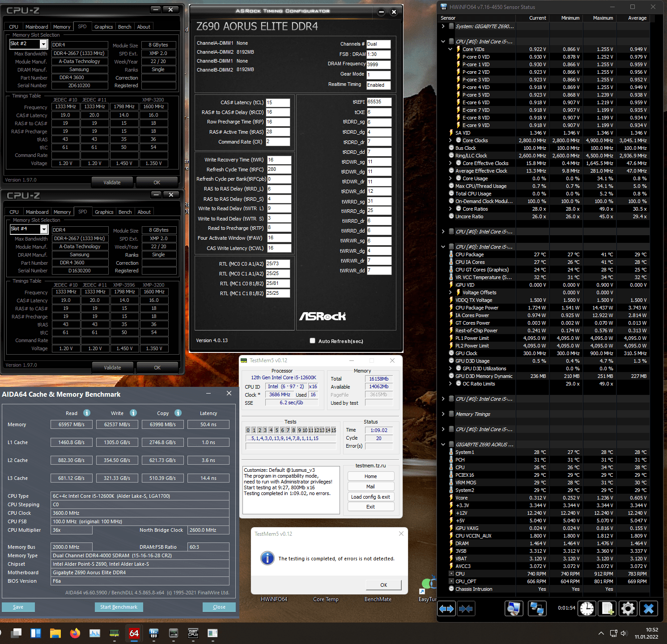Click Mail button in TestMem5
The width and height of the screenshot is (667, 644).
pyautogui.click(x=370, y=487)
